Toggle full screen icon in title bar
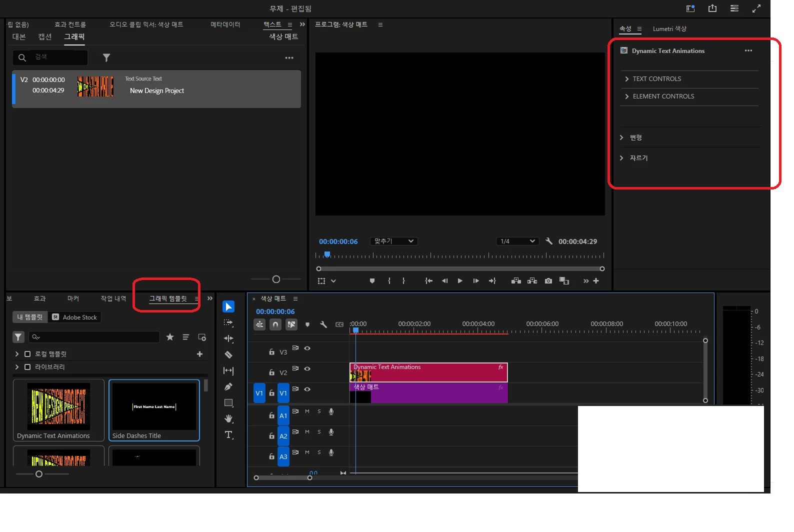Viewport: 794px width, 532px height. [756, 8]
